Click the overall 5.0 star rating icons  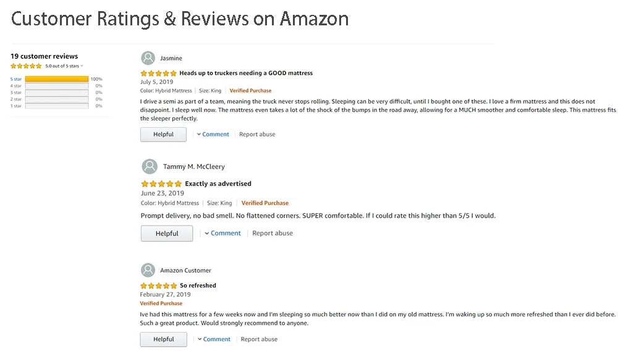coord(26,66)
